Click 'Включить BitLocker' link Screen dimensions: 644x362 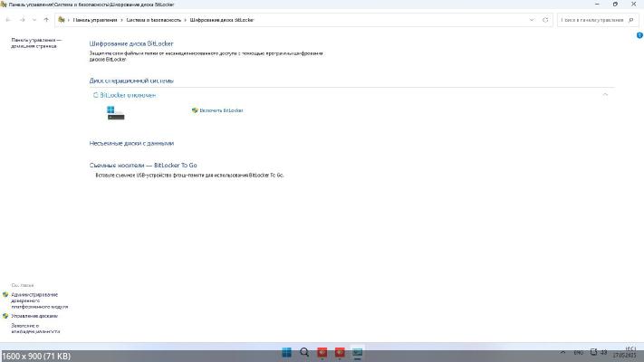[x=221, y=110]
